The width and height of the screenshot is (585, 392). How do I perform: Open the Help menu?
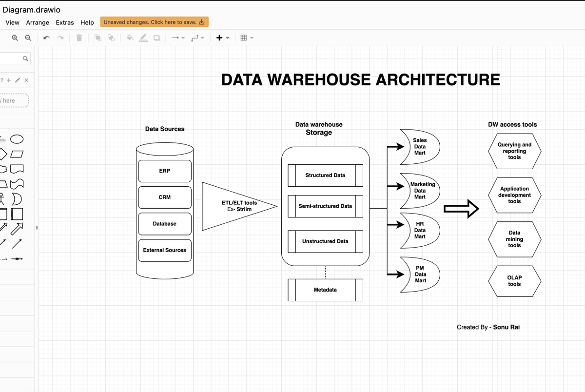click(87, 22)
